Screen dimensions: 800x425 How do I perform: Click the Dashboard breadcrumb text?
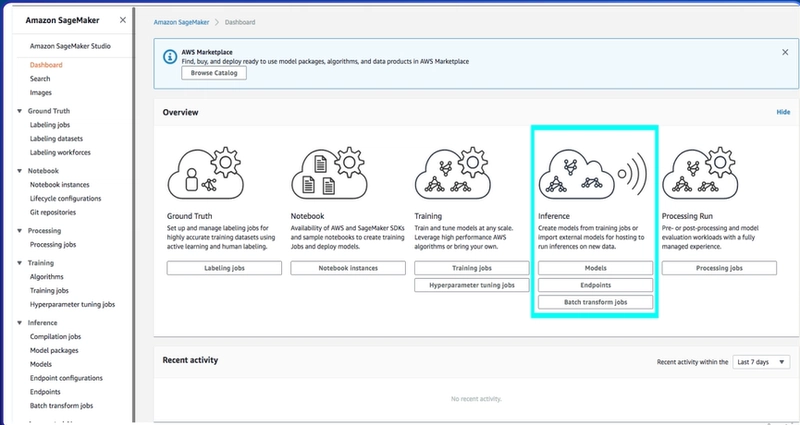[x=240, y=22]
